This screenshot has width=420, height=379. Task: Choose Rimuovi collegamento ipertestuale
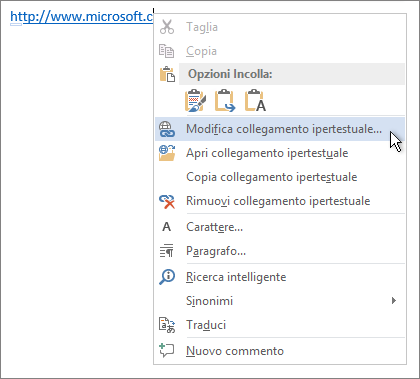(278, 201)
